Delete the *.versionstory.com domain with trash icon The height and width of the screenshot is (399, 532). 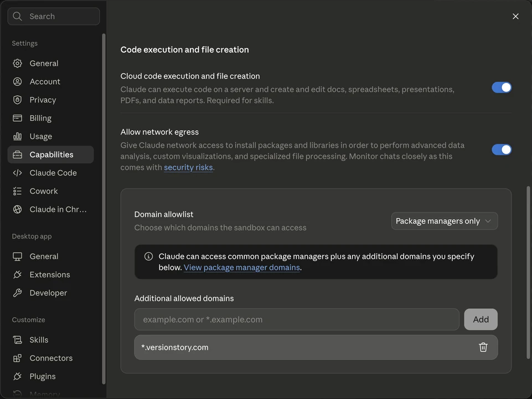coord(483,347)
